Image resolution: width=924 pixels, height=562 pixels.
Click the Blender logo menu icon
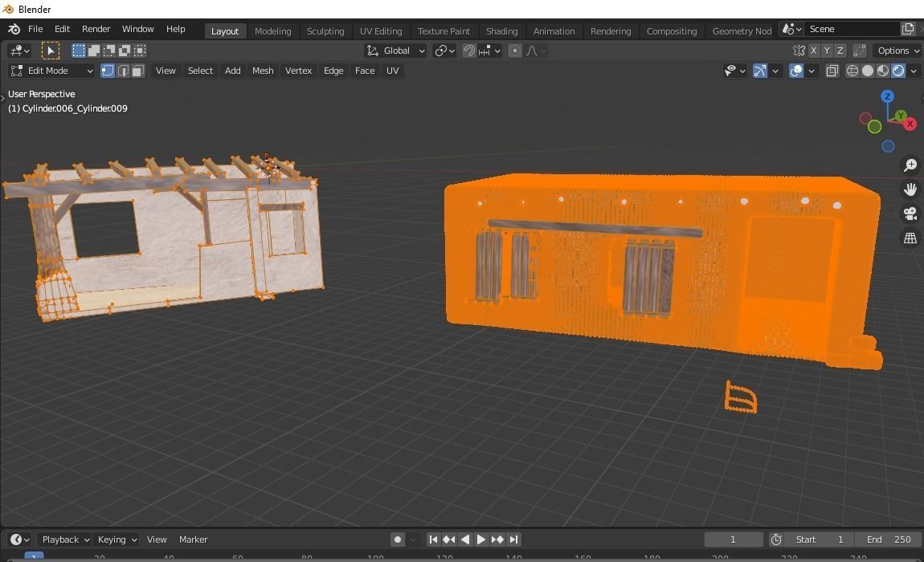pyautogui.click(x=14, y=29)
